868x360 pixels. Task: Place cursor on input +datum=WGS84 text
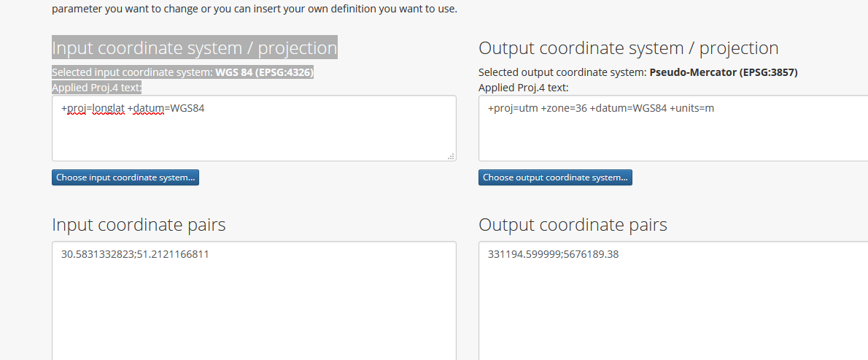[x=165, y=109]
